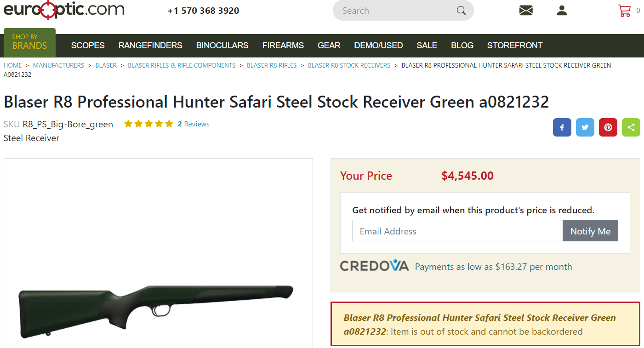644x348 pixels.
Task: Click the Search input box
Action: tap(395, 11)
